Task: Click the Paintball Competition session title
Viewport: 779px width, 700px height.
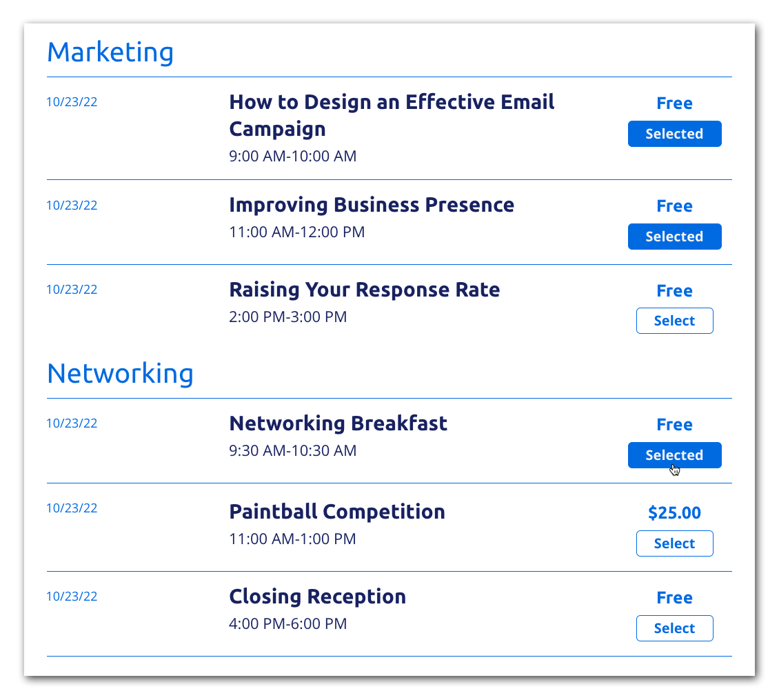Action: [x=337, y=511]
